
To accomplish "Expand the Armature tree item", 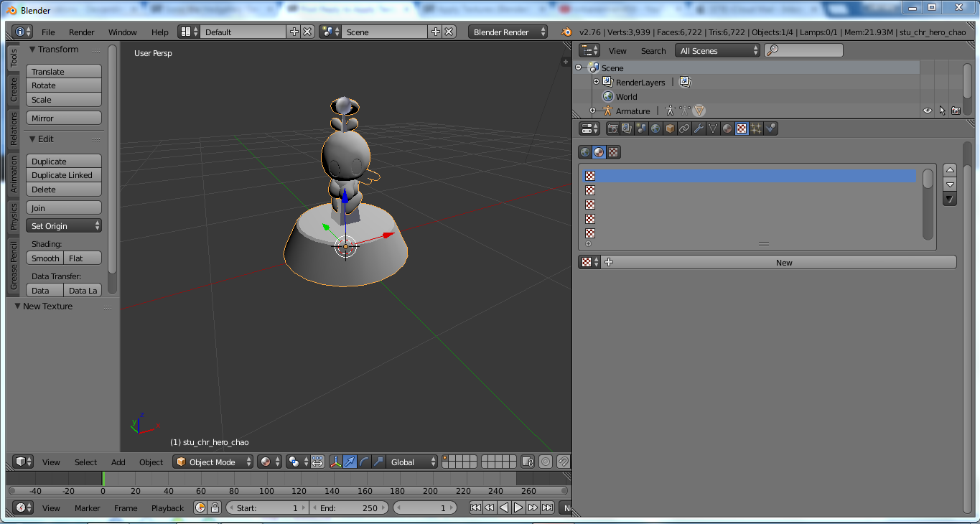I will click(592, 111).
